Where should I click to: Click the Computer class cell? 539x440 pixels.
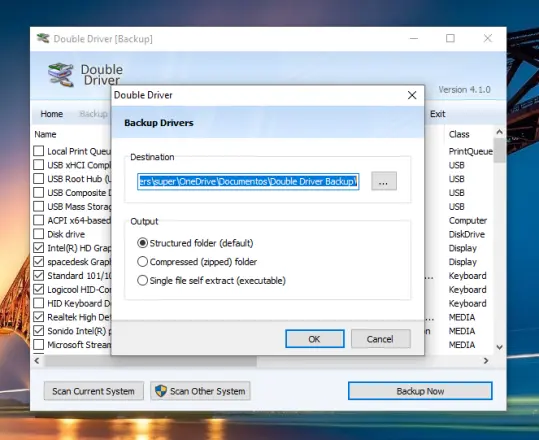coord(468,220)
